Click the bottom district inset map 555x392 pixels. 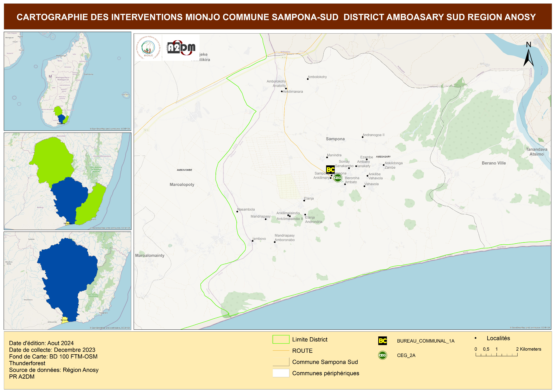coord(67,281)
